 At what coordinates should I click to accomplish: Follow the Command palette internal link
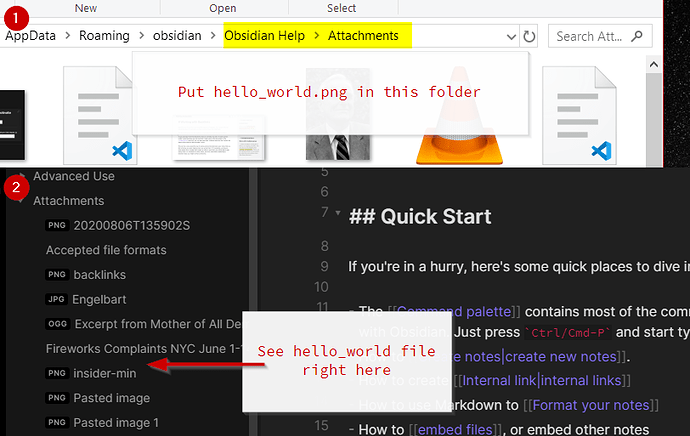coord(454,311)
